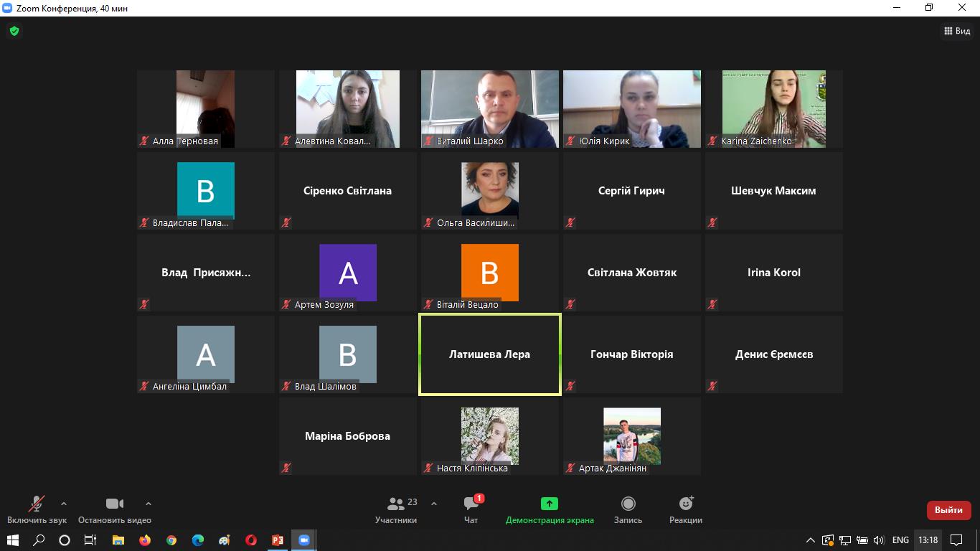Turn off camera with Остановить видео
Screen dimensions: 980x551
(115, 509)
